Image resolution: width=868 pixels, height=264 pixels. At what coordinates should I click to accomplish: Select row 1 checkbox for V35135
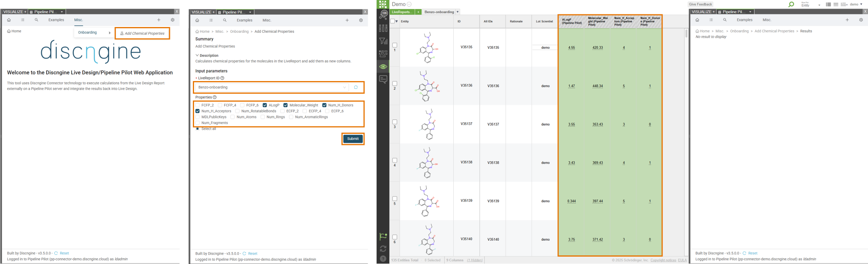[395, 45]
